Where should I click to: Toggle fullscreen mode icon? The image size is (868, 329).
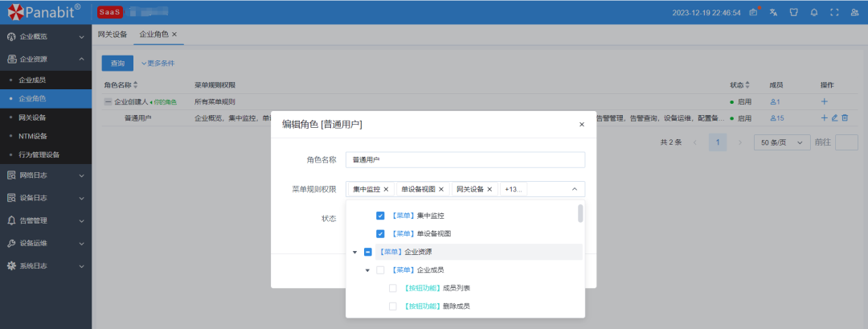click(834, 12)
